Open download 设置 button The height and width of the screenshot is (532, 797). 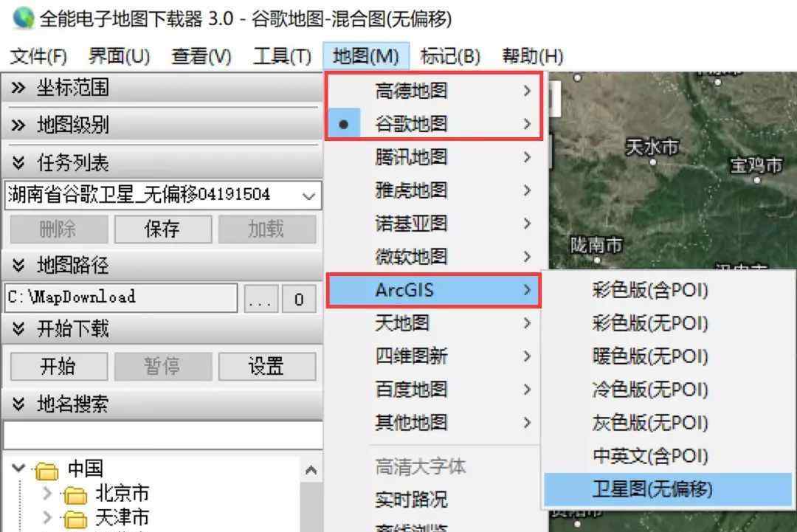[x=267, y=366]
